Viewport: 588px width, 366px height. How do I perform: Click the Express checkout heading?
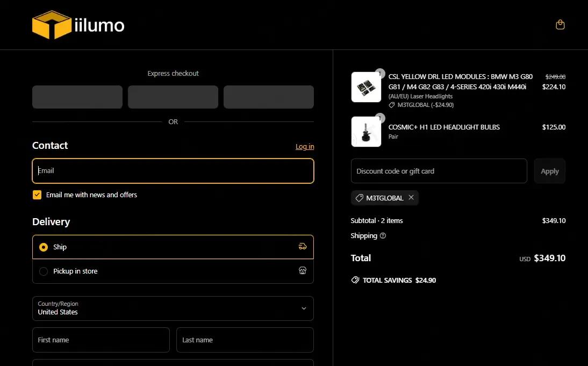click(x=173, y=74)
